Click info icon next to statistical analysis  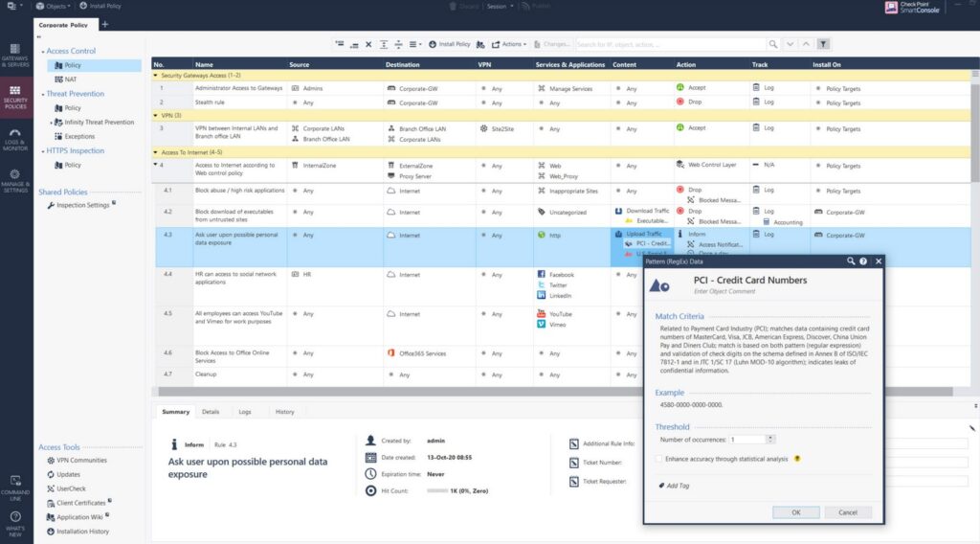pos(797,459)
